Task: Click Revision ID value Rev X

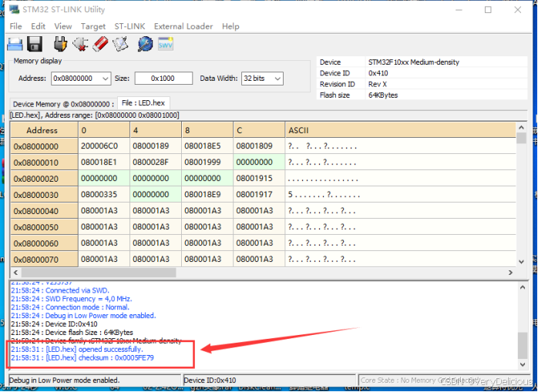Action: point(378,84)
